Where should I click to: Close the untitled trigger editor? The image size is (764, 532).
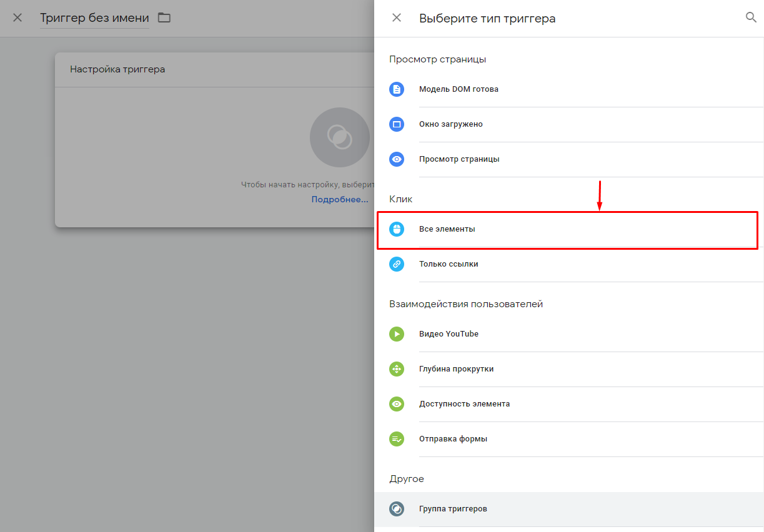click(17, 17)
